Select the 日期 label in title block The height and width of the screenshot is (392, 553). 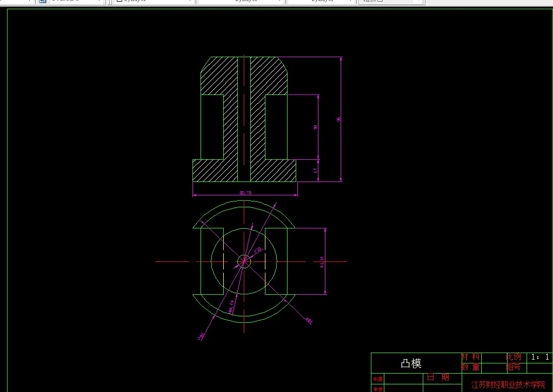pos(438,377)
